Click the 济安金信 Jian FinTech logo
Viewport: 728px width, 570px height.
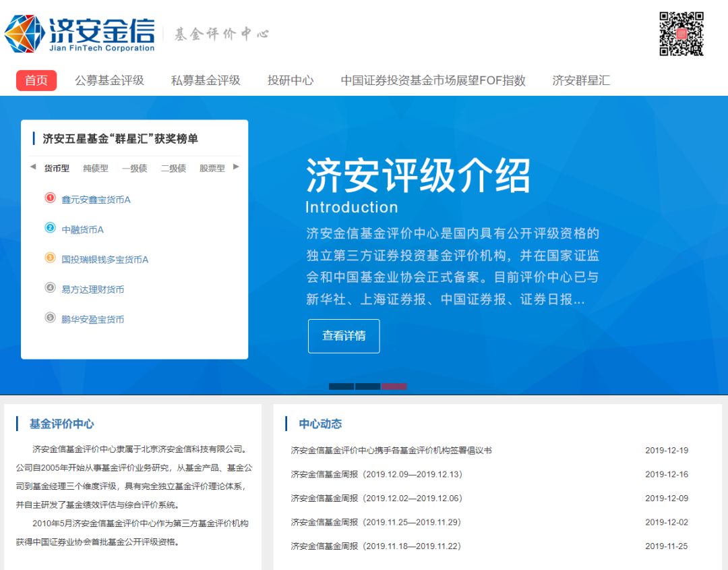[80, 34]
